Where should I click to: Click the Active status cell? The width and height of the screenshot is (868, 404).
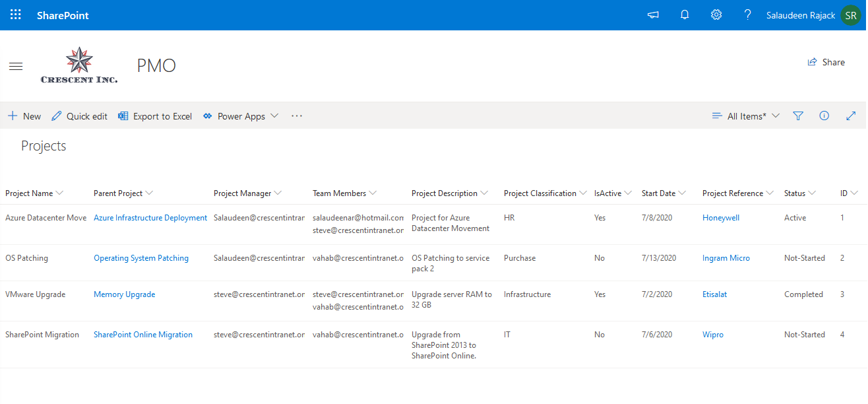(x=795, y=218)
